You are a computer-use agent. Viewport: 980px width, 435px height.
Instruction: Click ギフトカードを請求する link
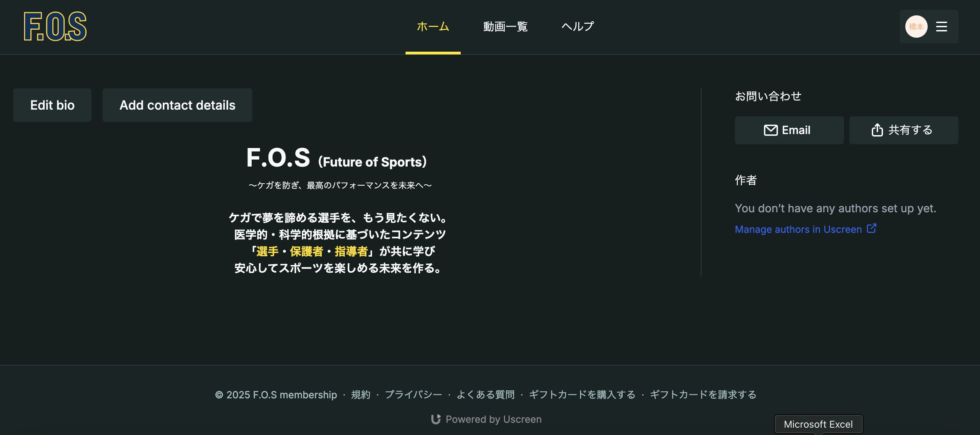pos(703,395)
